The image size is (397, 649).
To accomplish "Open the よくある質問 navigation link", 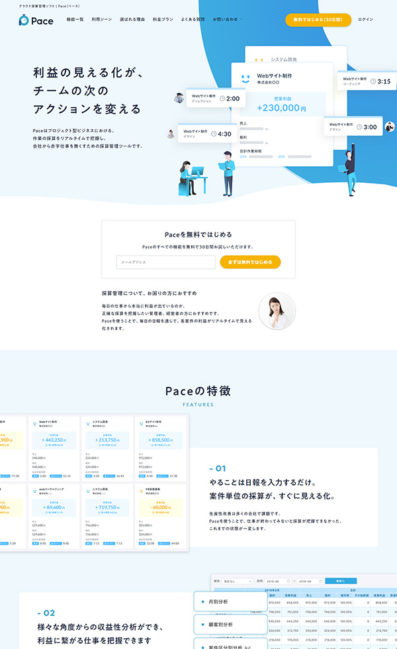I will coord(192,19).
